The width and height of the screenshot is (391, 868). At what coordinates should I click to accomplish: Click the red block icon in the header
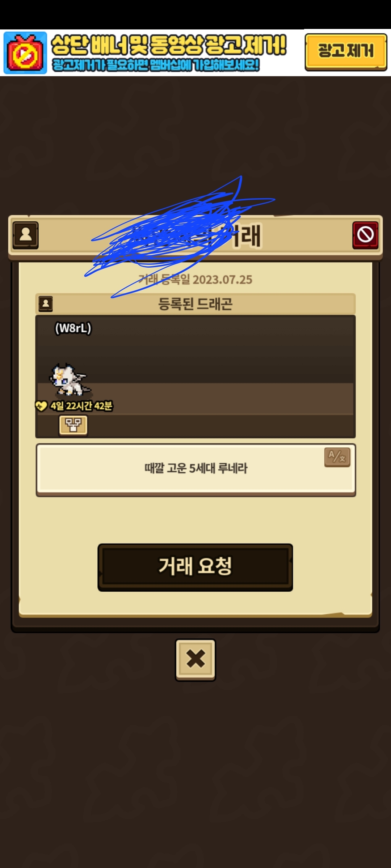(x=365, y=235)
